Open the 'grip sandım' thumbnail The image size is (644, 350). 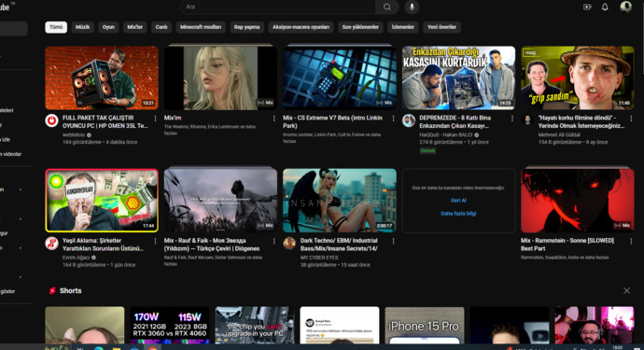tap(578, 77)
